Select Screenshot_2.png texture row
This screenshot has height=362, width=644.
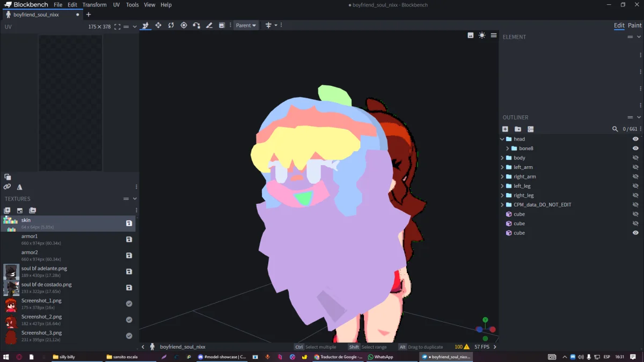[x=68, y=320]
